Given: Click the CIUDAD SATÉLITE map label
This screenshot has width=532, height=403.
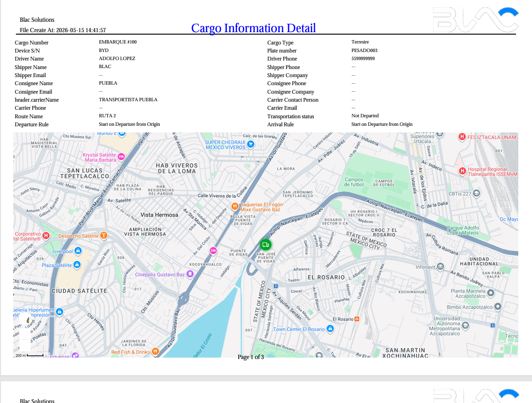Looking at the screenshot, I should (79, 291).
